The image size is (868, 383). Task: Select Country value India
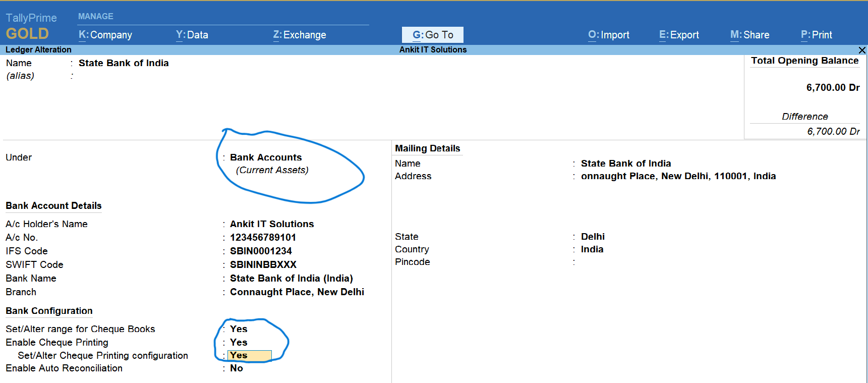(x=592, y=249)
